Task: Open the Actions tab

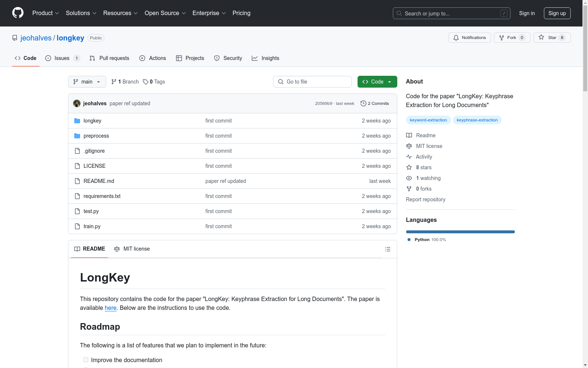Action: point(153,58)
